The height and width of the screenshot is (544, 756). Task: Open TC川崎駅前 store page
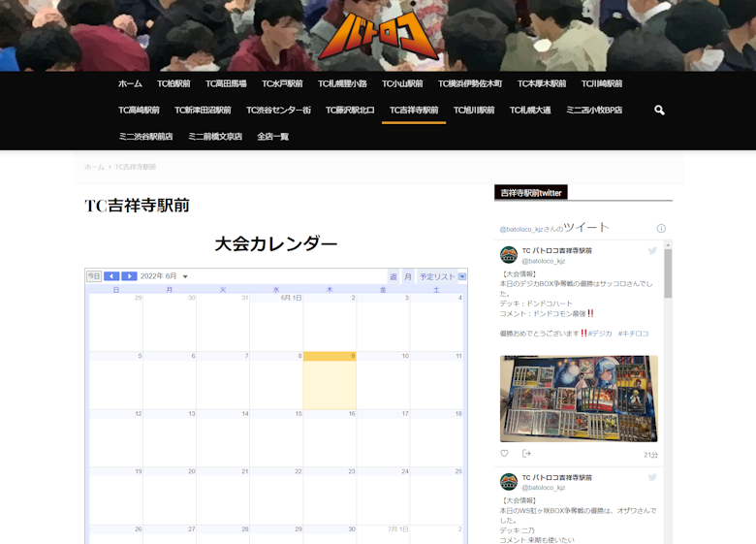click(x=602, y=84)
